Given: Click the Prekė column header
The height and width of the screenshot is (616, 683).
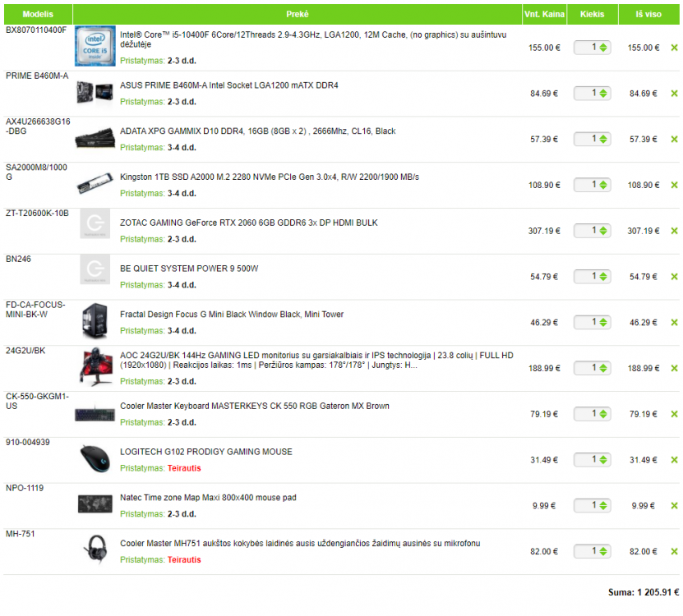Looking at the screenshot, I should [x=298, y=14].
